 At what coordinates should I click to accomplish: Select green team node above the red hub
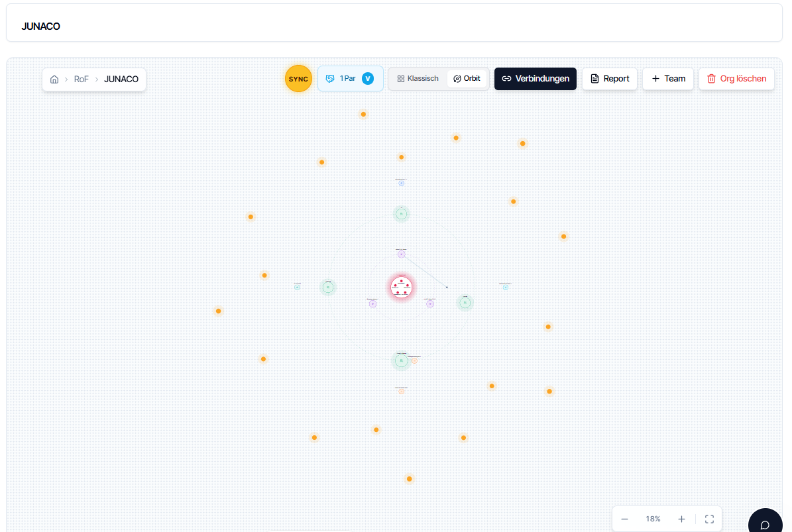click(402, 214)
